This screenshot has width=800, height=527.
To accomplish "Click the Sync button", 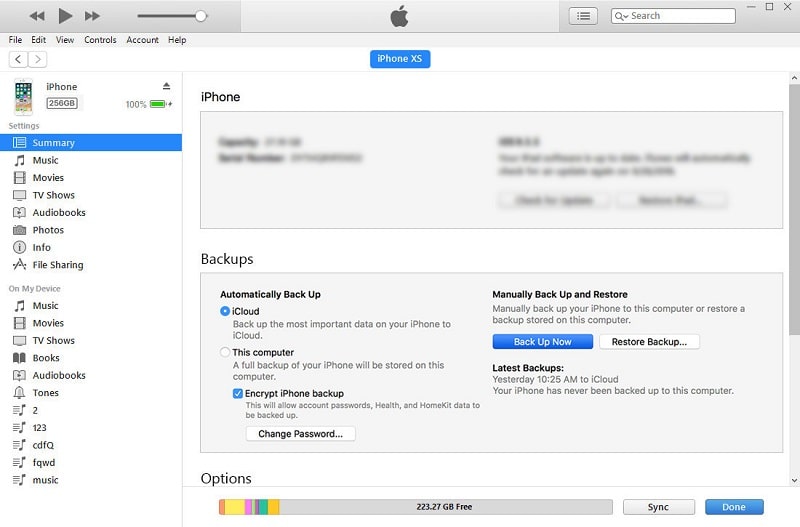I will coord(658,507).
